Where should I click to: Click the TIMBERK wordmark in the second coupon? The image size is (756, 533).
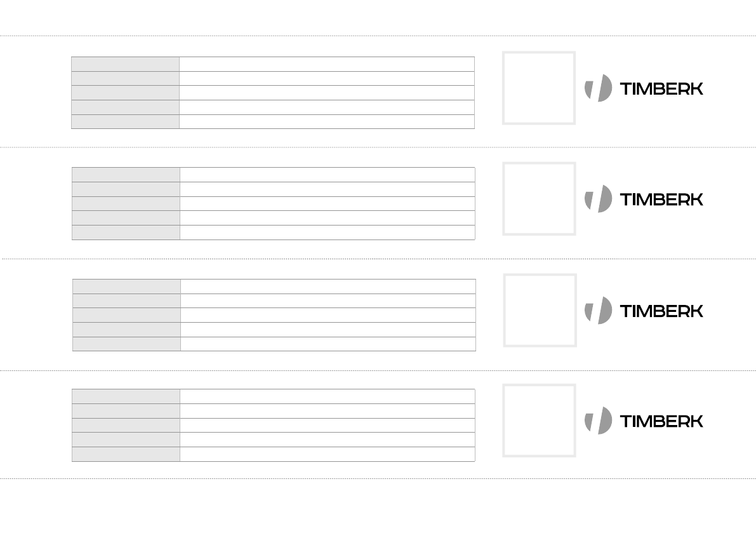coord(661,199)
